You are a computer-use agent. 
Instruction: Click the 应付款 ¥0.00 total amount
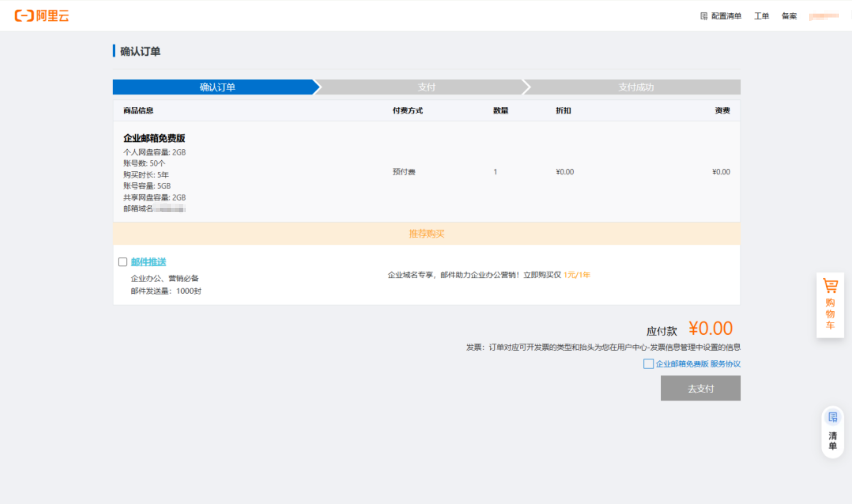(x=689, y=329)
